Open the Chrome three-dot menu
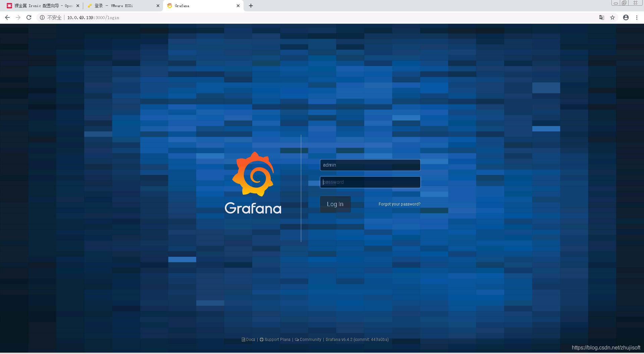 [637, 17]
